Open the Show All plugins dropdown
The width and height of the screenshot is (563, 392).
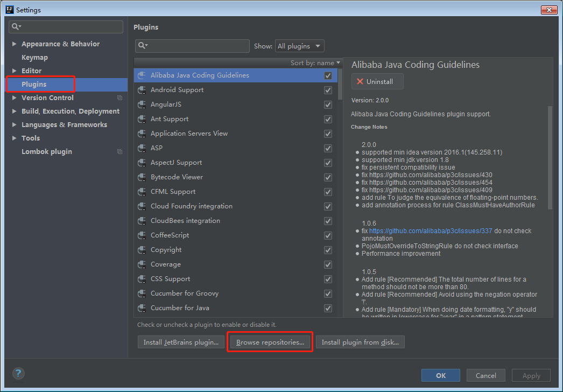[x=299, y=46]
